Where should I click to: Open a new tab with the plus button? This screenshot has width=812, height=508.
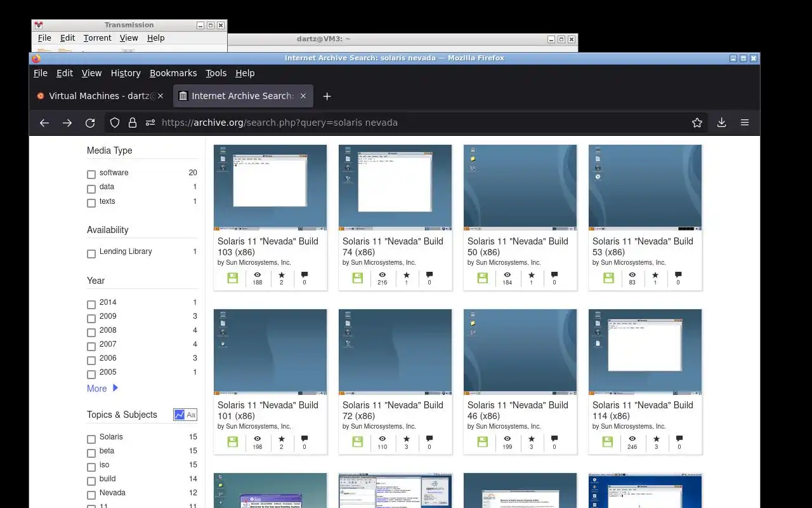point(327,97)
